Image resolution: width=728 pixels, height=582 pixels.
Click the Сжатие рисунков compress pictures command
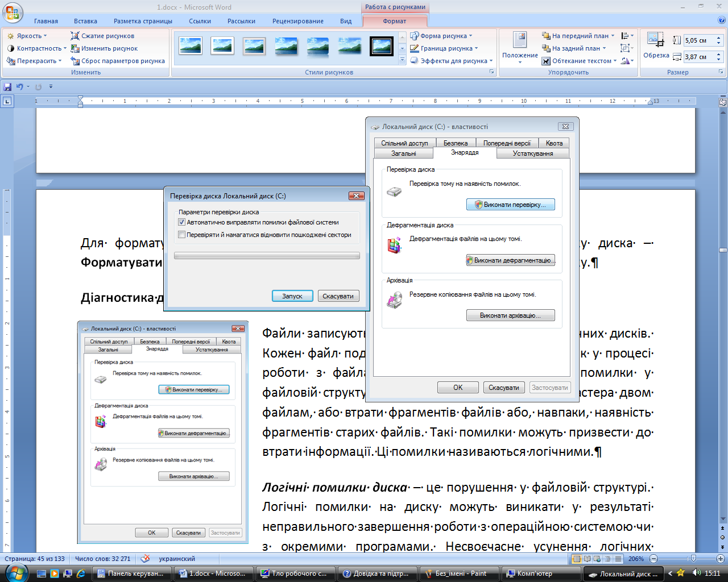tap(102, 36)
